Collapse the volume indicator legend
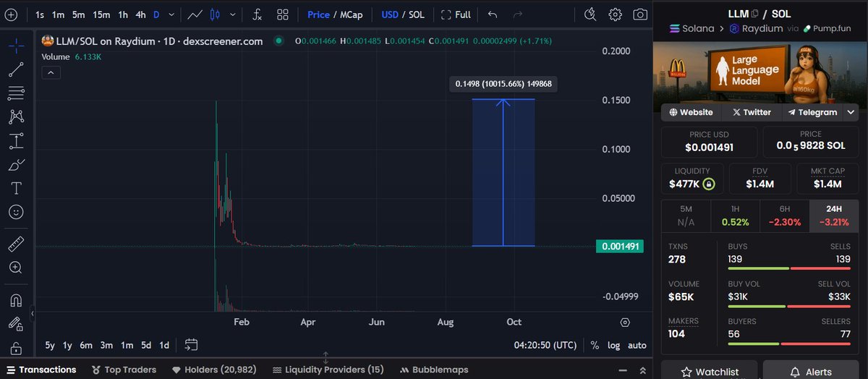 coord(51,72)
